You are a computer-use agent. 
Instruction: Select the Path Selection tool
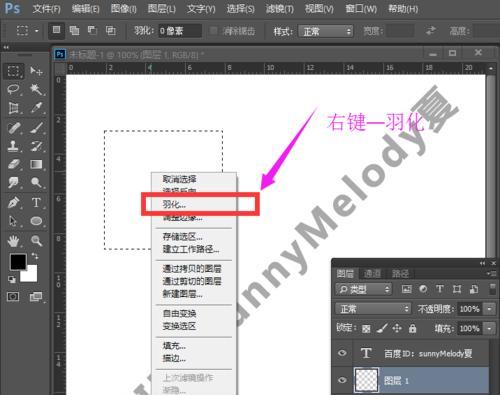click(13, 221)
